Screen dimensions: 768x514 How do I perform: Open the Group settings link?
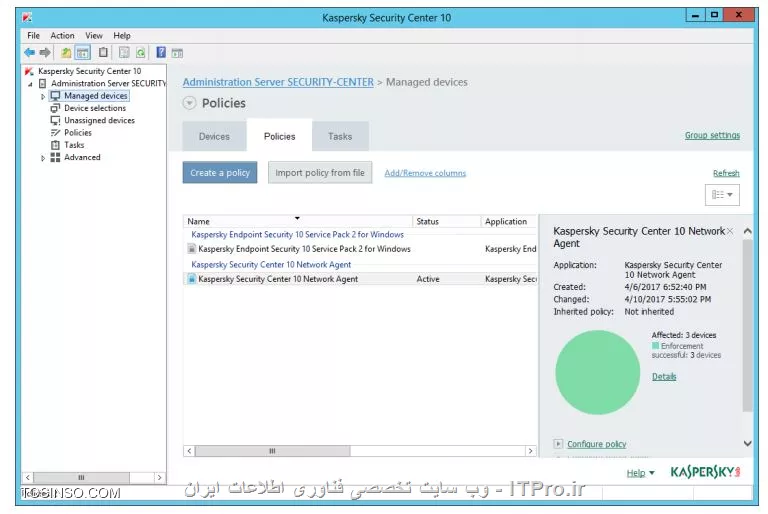[x=712, y=135]
